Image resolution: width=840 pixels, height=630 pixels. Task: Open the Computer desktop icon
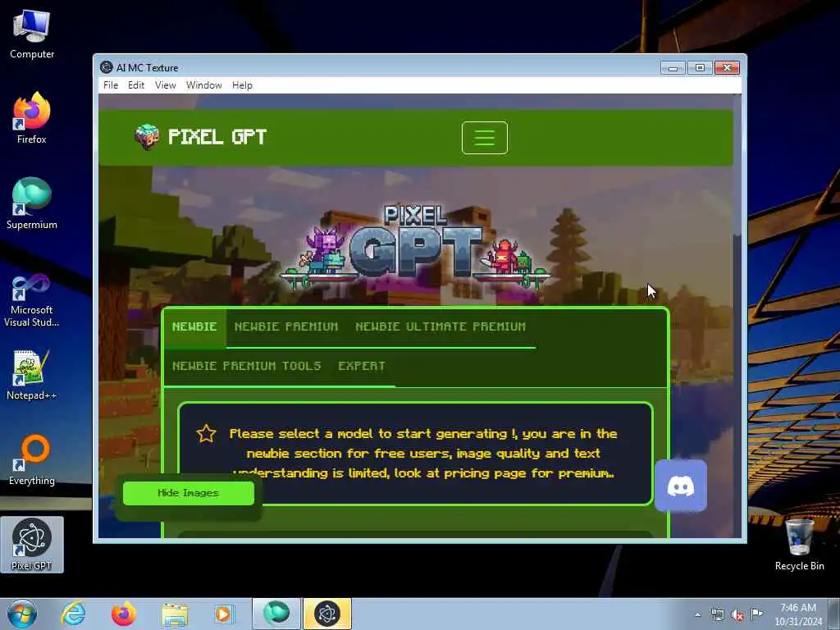pyautogui.click(x=32, y=34)
